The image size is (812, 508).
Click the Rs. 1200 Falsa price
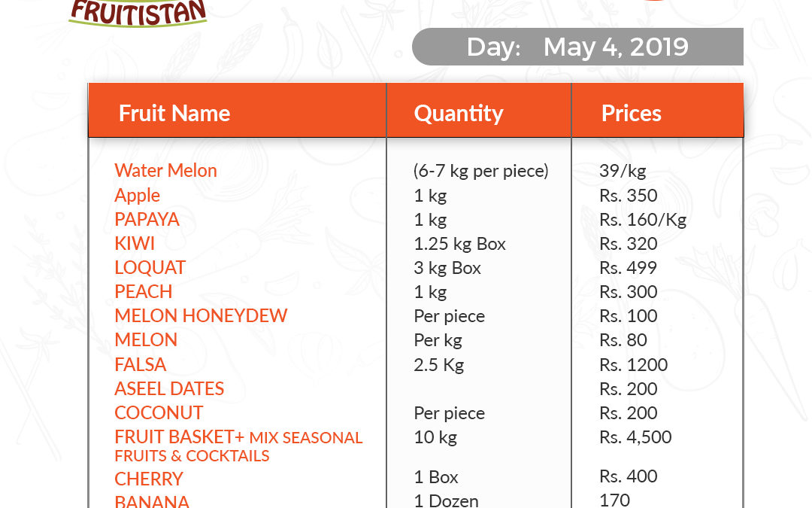pyautogui.click(x=633, y=364)
